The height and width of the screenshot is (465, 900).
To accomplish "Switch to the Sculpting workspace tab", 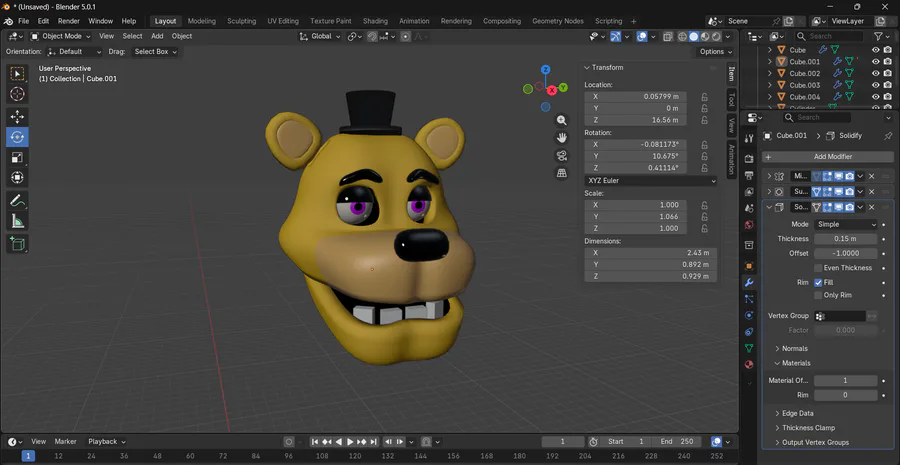I will click(241, 21).
